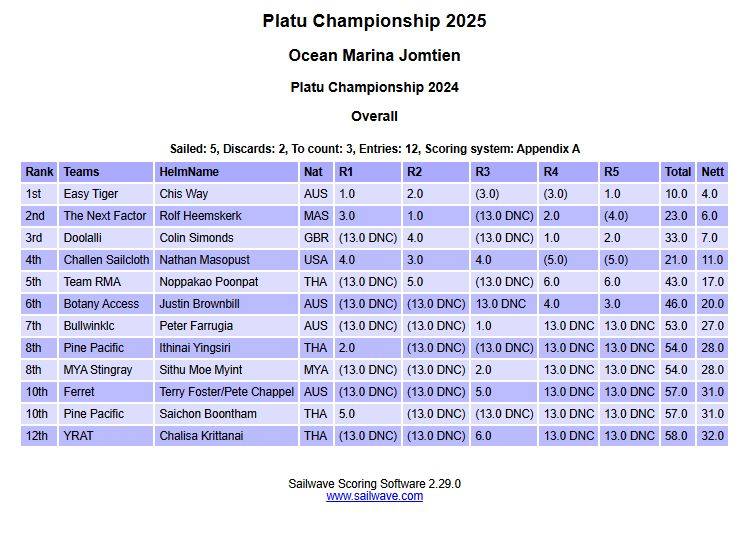Image resolution: width=745 pixels, height=540 pixels.
Task: Click the R3 column header
Action: (x=483, y=172)
